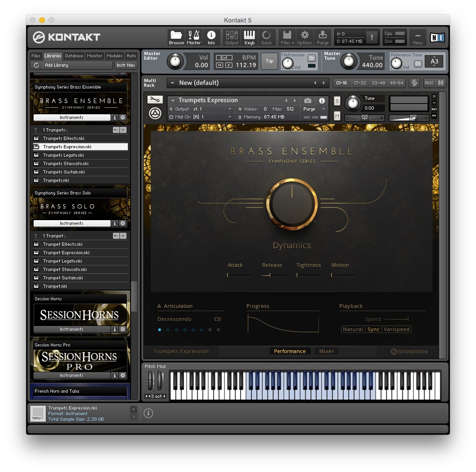Click the Master keyboard icon in header

point(194,37)
